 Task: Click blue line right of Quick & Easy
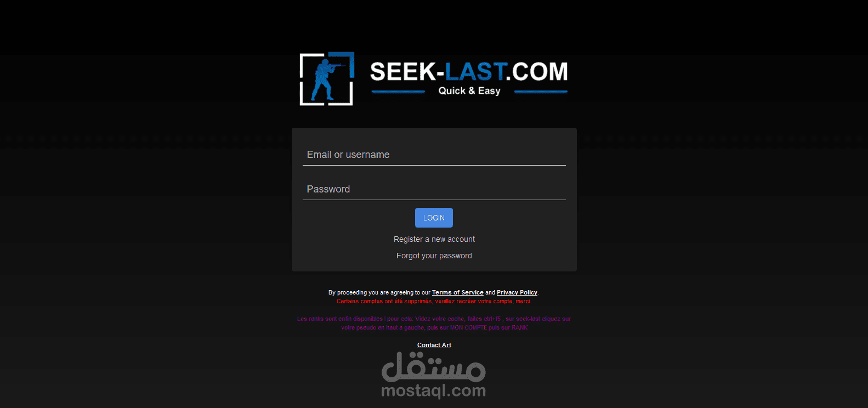[x=541, y=92]
